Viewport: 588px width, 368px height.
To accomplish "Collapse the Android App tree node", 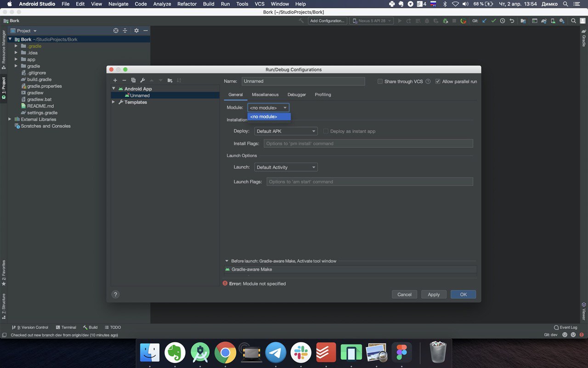I will (x=114, y=89).
